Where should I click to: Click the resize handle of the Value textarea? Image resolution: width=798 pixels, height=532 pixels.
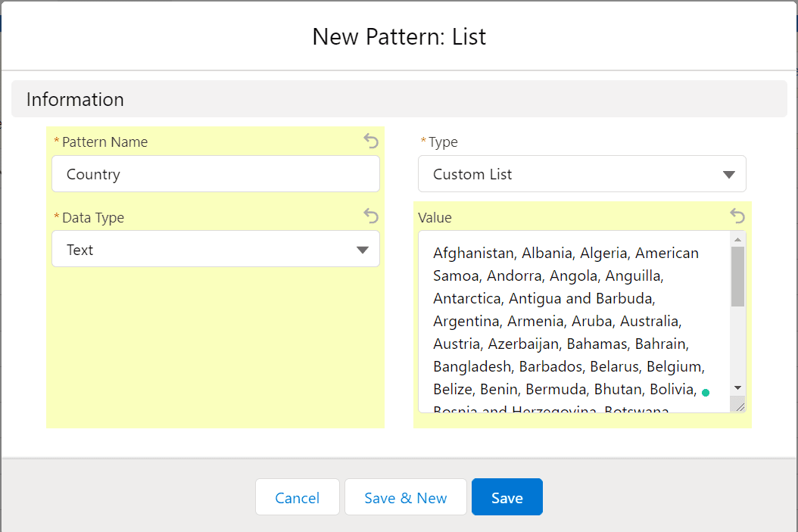(739, 406)
